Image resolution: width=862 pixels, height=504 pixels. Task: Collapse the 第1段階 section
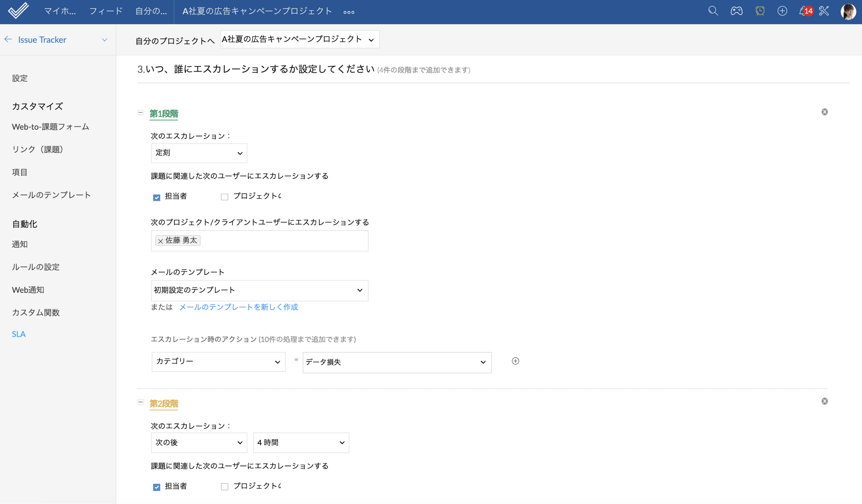[x=140, y=112]
